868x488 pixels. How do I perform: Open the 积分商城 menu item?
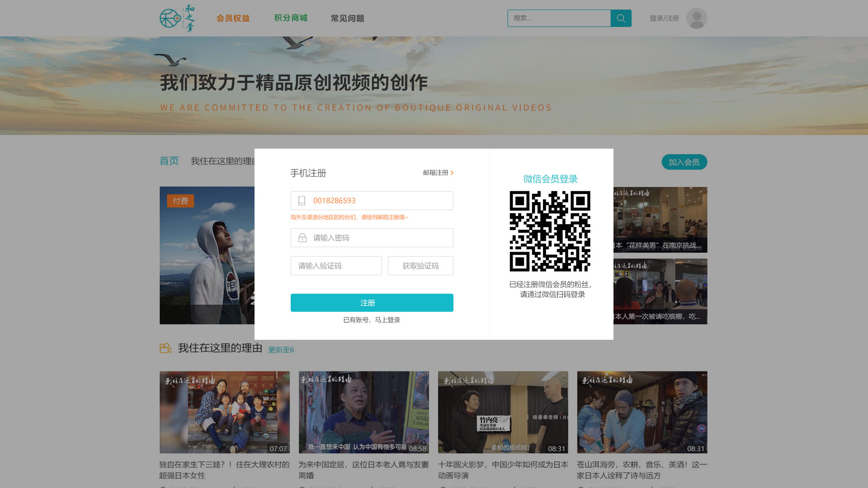point(291,18)
